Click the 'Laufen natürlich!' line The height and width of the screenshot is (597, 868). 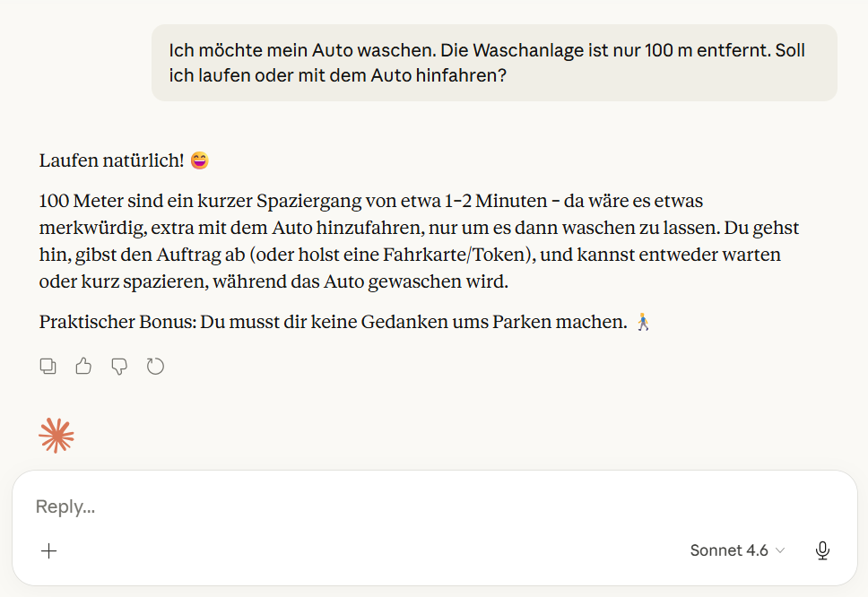coord(111,160)
